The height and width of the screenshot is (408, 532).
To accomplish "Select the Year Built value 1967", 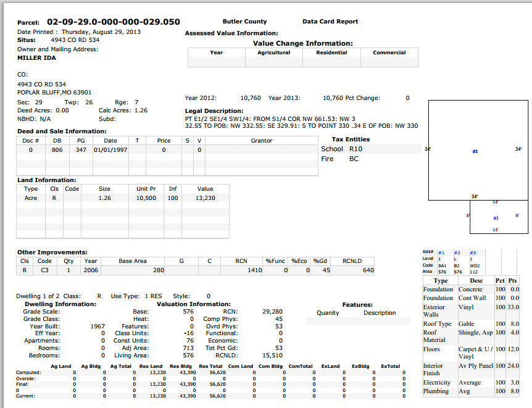I will click(x=98, y=326).
